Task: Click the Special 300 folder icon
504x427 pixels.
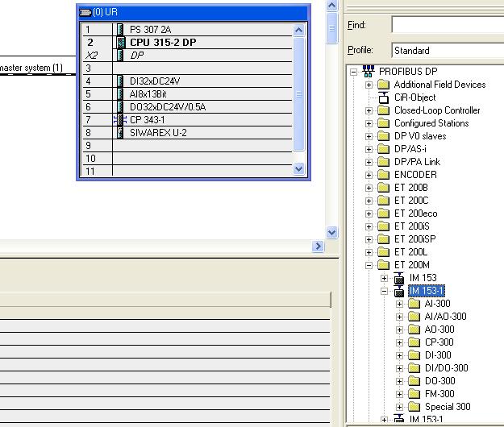Action: pos(414,407)
